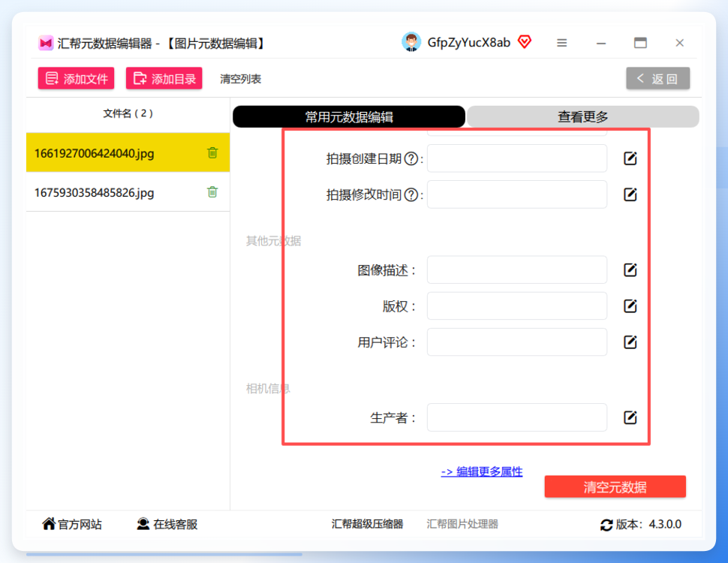Click 添加目录 button
The width and height of the screenshot is (728, 563).
pyautogui.click(x=164, y=78)
